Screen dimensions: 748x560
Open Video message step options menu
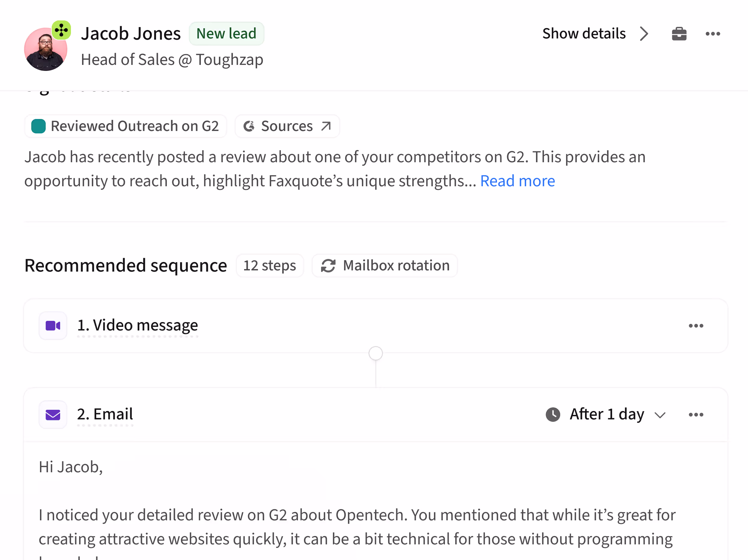696,325
